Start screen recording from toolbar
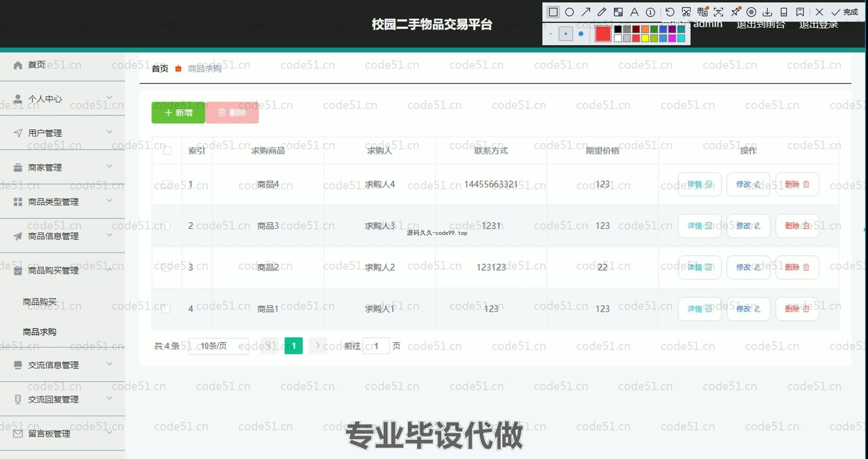 [x=751, y=12]
